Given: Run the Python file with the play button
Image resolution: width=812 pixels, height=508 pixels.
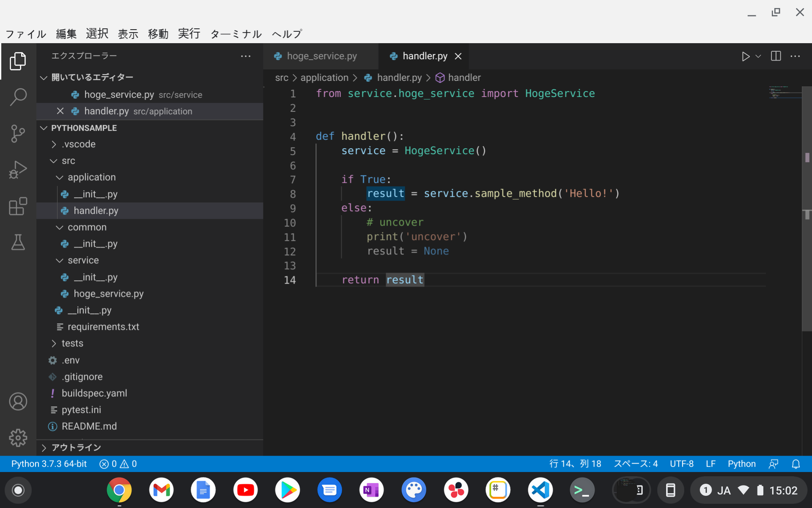Looking at the screenshot, I should 746,56.
